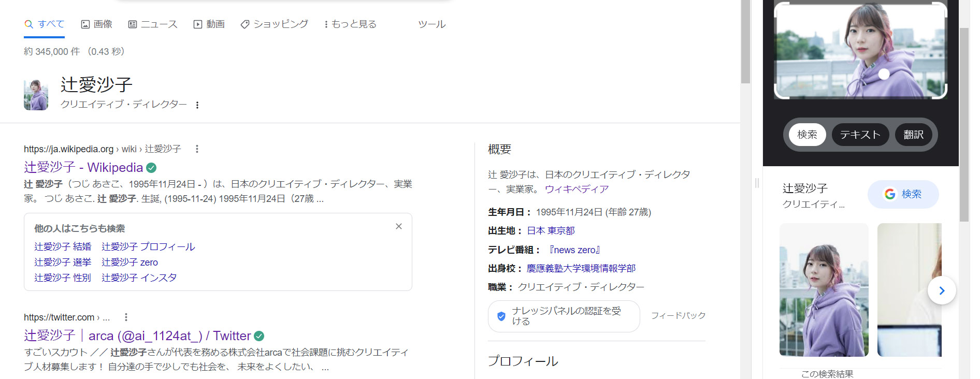
Task: Expand the もっと見る menu
Action: 350,24
